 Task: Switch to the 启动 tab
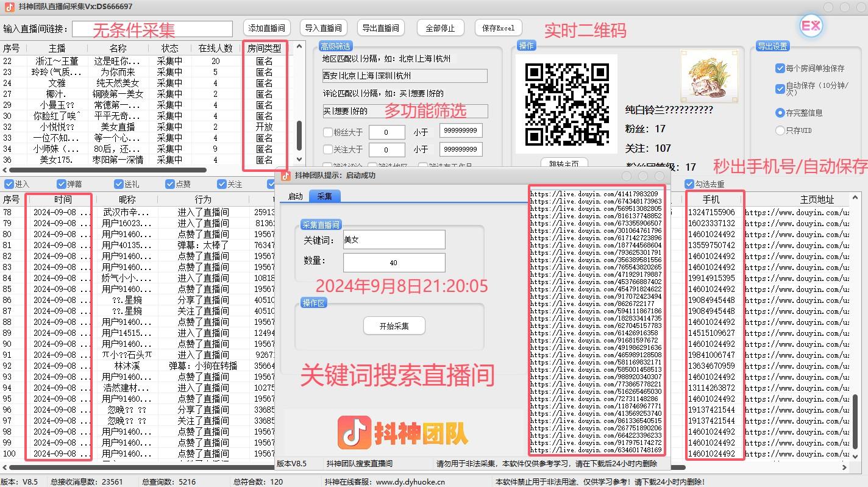(x=295, y=196)
